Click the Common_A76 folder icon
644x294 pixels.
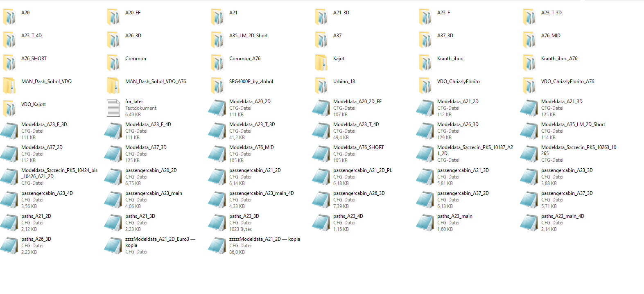(x=217, y=63)
